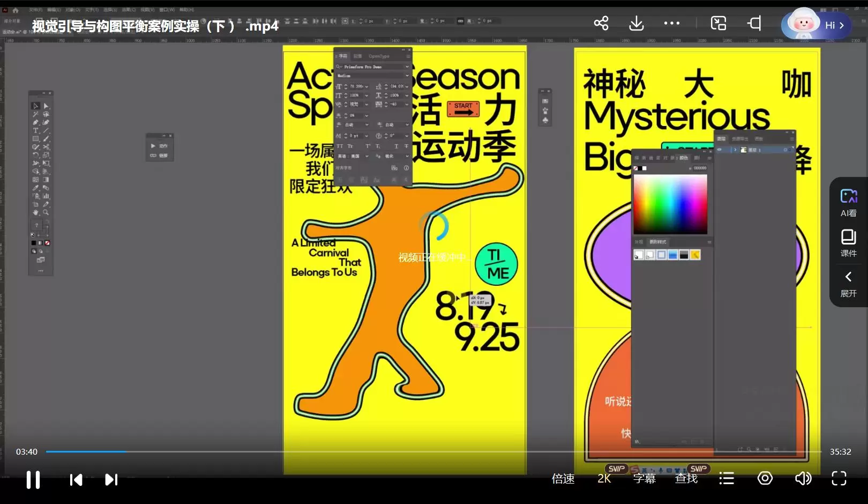Open the picture-in-picture mini player icon
This screenshot has height=504, width=868.
(x=719, y=23)
